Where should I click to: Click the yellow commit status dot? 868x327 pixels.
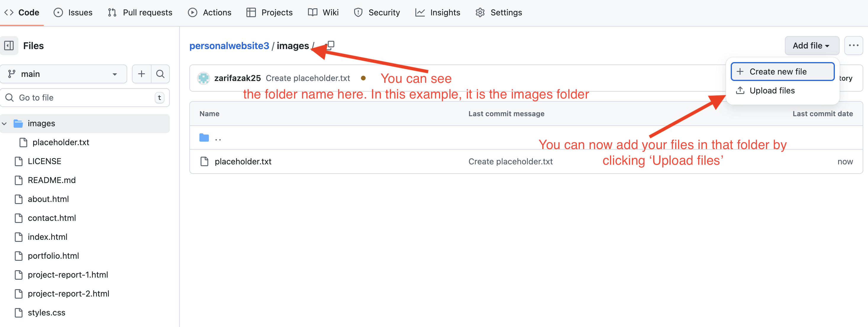[x=363, y=78]
